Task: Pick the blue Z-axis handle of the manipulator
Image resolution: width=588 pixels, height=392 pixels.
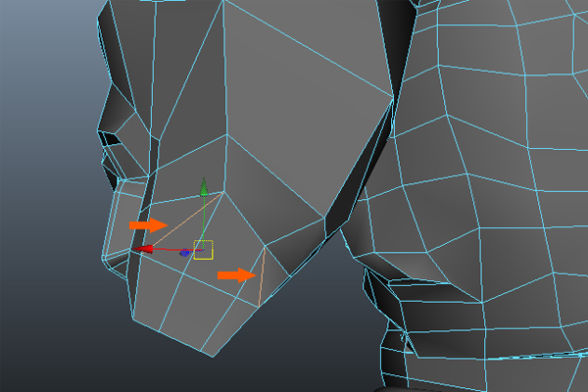Action: (x=184, y=253)
